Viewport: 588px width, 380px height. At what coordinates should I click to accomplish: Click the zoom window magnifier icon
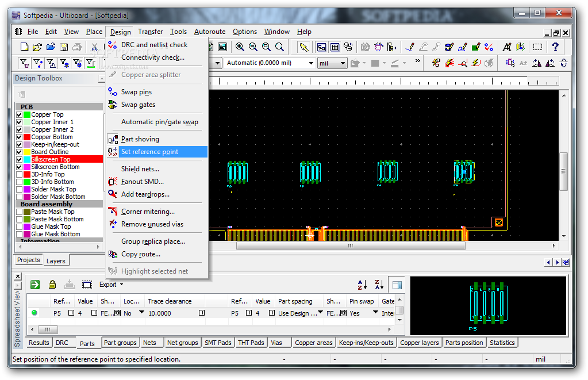pos(266,47)
